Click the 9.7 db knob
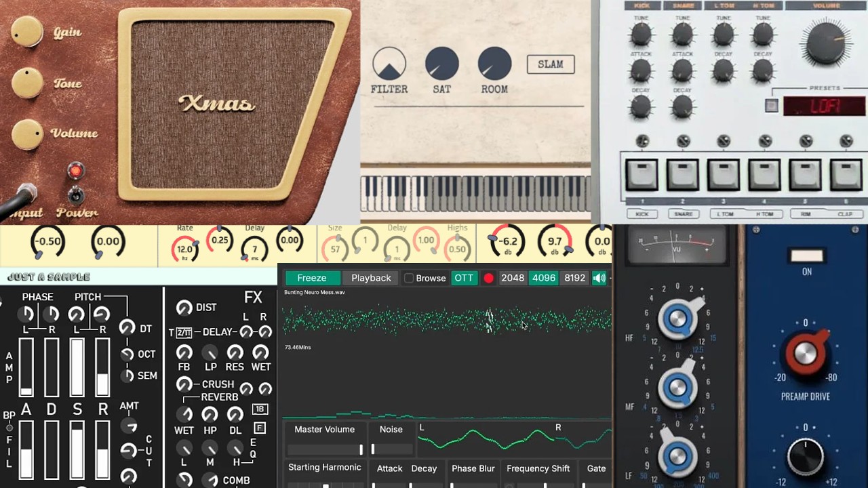The image size is (868, 488). 555,241
